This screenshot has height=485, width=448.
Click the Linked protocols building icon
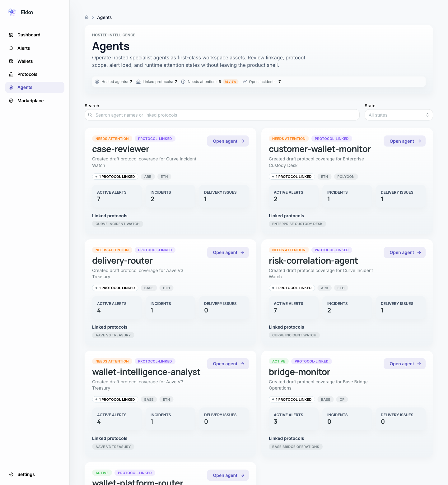(138, 82)
